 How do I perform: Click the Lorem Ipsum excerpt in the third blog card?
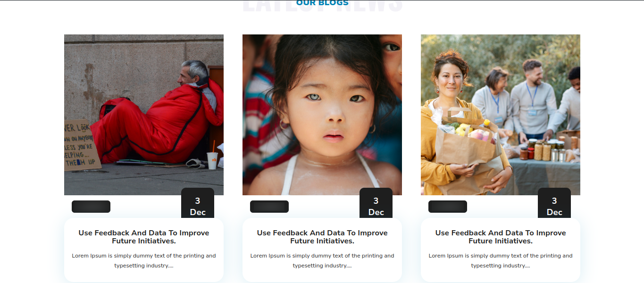501,261
